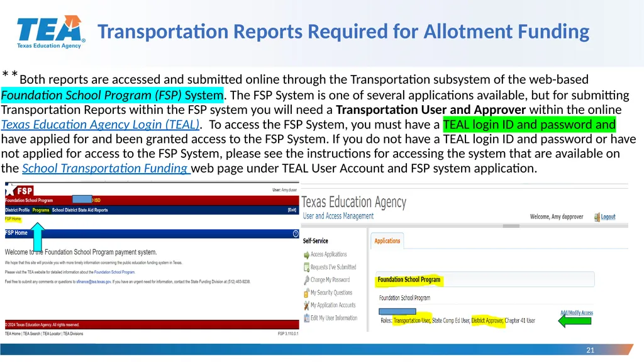
Task: Click the [Exit] link in FSP bar
Action: pos(292,210)
